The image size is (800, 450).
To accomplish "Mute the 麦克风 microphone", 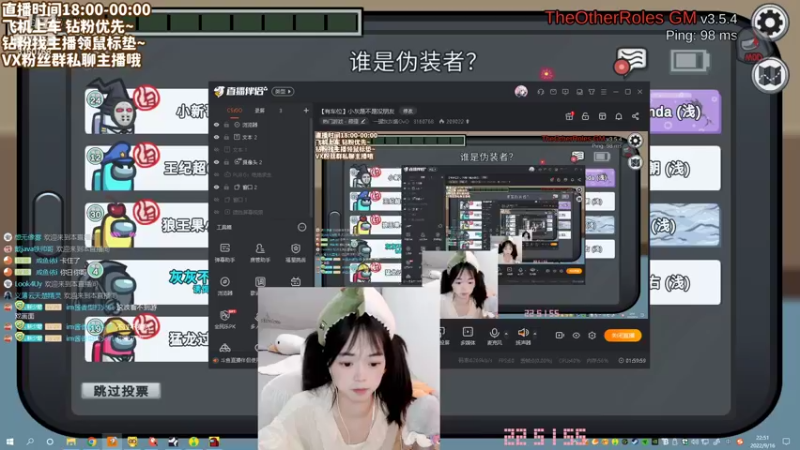I will pyautogui.click(x=494, y=336).
